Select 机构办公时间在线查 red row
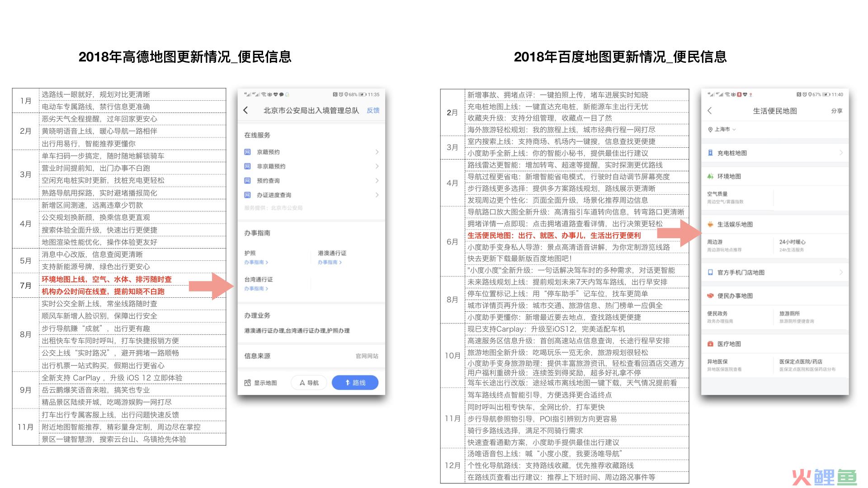This screenshot has height=488, width=868. pos(132,291)
